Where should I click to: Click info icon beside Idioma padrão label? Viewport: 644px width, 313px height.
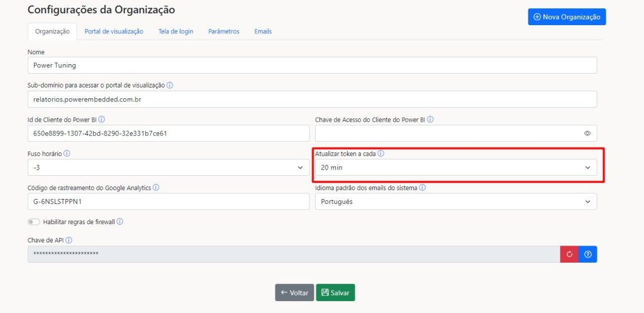tap(423, 187)
